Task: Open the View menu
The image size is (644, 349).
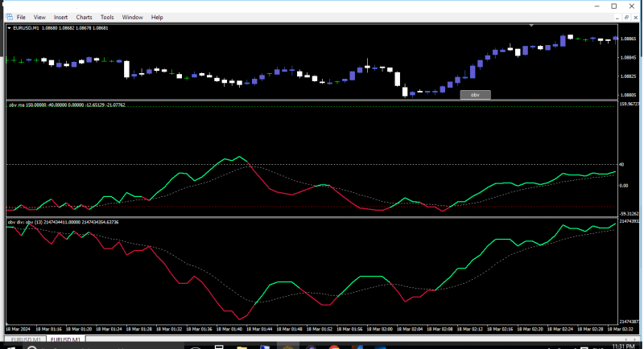Action: pos(40,17)
